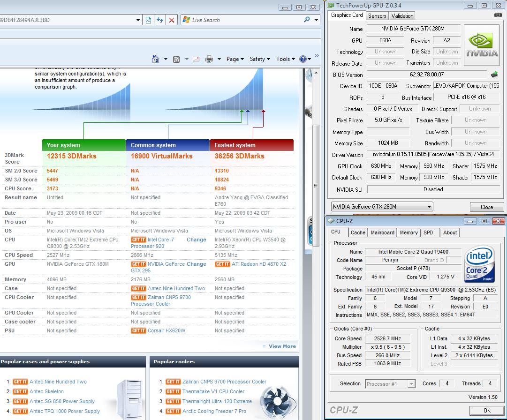
Task: Open the Memory tab in CPU-Z
Action: click(x=409, y=232)
